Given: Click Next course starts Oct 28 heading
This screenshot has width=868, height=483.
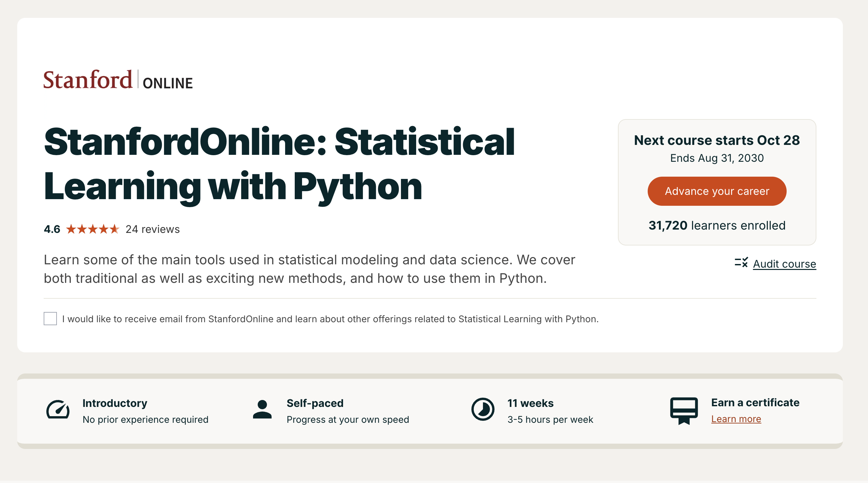Looking at the screenshot, I should [717, 140].
